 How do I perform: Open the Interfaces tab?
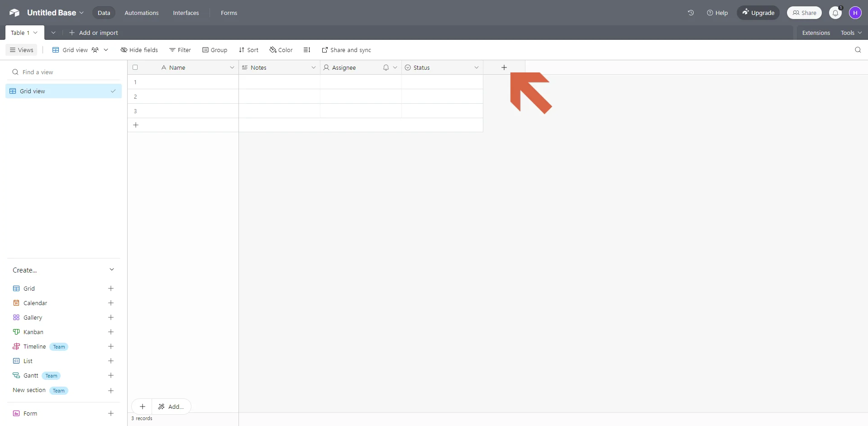[186, 13]
